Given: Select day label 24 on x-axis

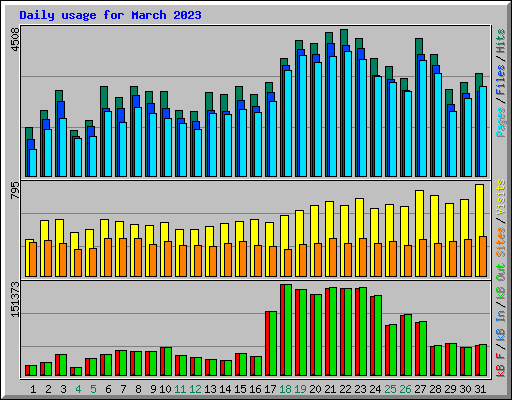Looking at the screenshot, I should 375,389.
